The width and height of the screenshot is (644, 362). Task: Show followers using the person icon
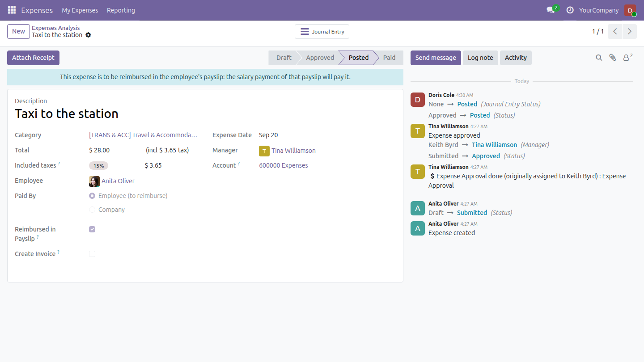(628, 57)
